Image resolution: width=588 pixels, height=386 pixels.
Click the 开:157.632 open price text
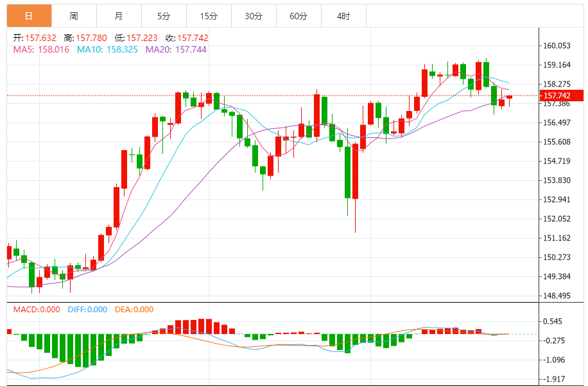point(35,38)
